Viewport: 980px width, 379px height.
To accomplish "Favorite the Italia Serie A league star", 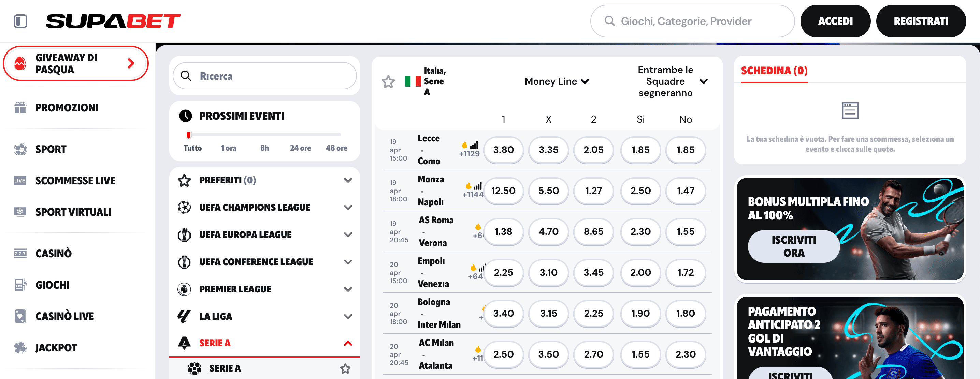I will pos(388,81).
